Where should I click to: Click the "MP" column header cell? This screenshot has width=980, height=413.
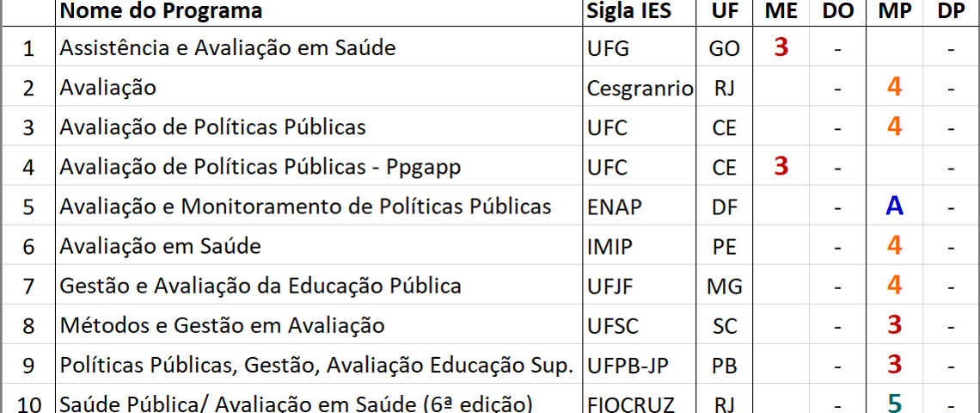pos(894,11)
